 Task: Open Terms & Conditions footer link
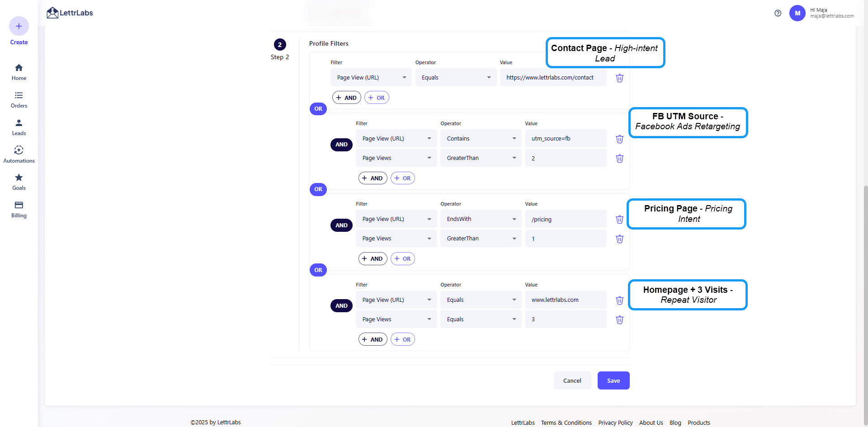[x=566, y=422]
